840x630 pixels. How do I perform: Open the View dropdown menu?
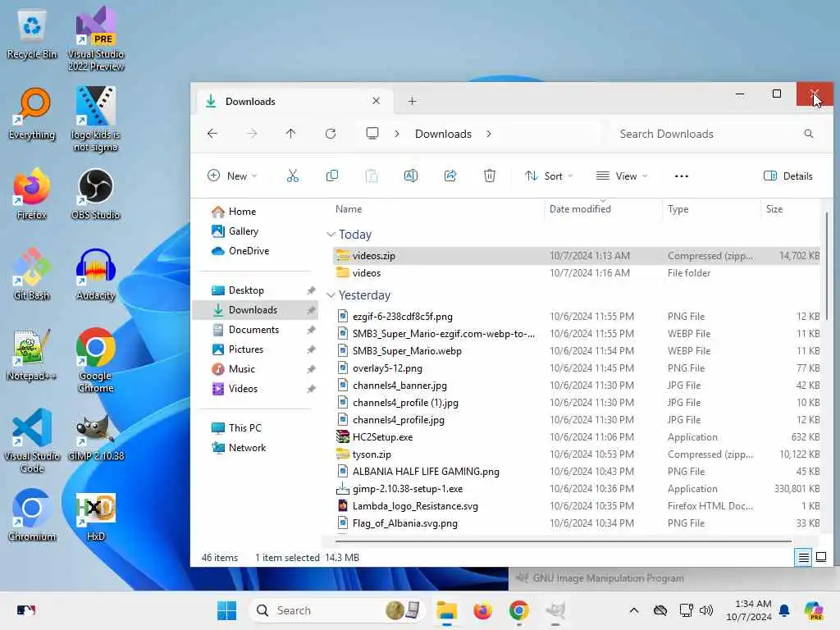click(x=622, y=176)
